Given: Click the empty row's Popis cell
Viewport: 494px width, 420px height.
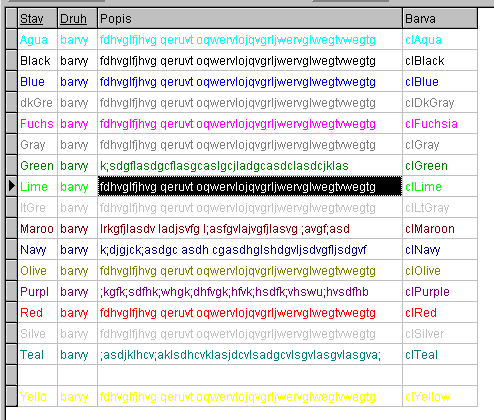Looking at the screenshot, I should (250, 376).
